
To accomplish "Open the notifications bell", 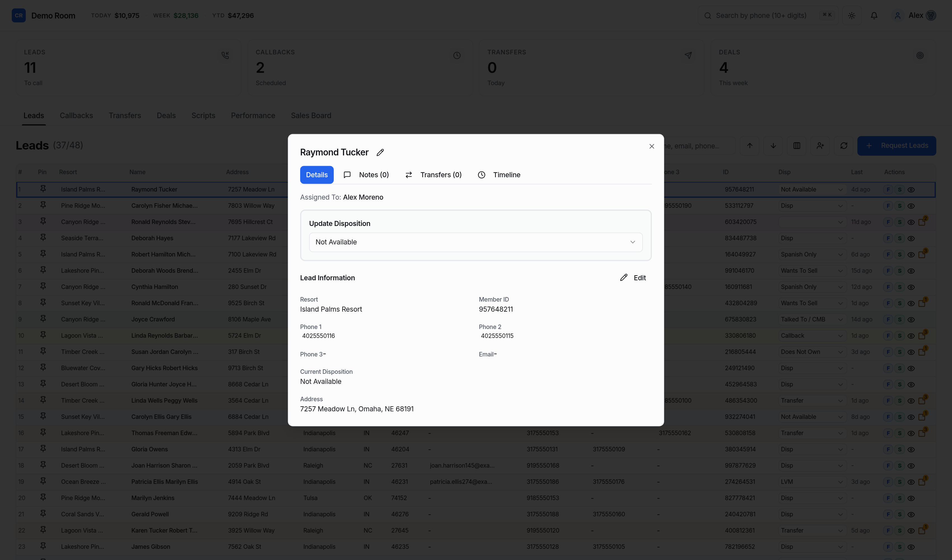I will [x=874, y=15].
